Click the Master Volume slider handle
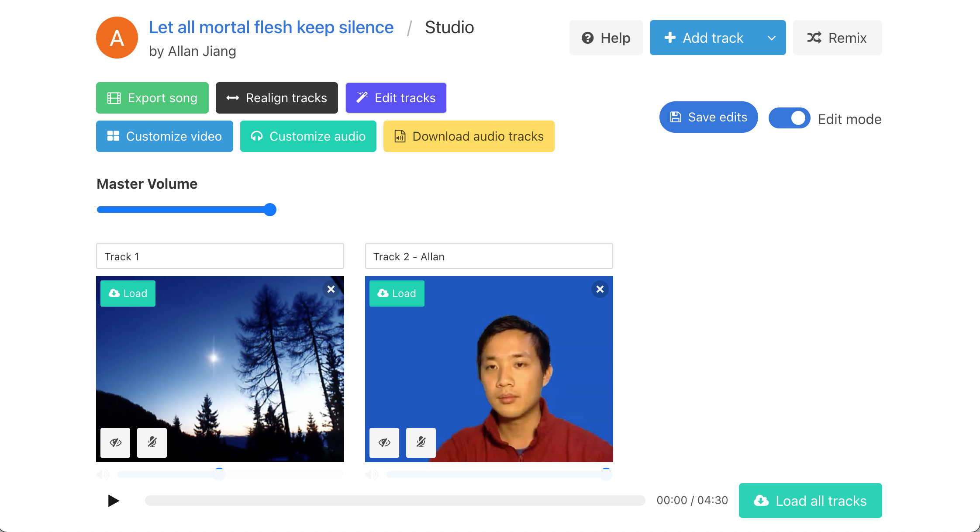980x532 pixels. pyautogui.click(x=270, y=210)
